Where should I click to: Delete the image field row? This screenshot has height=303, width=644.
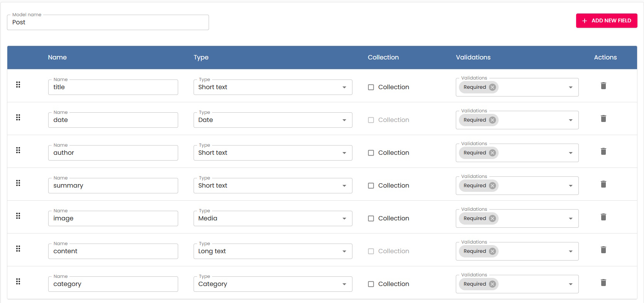603,217
